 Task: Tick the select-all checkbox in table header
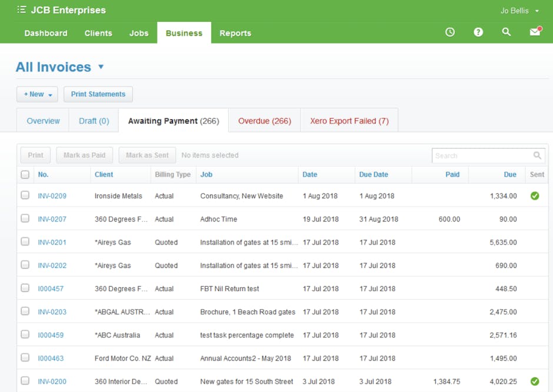pos(25,175)
